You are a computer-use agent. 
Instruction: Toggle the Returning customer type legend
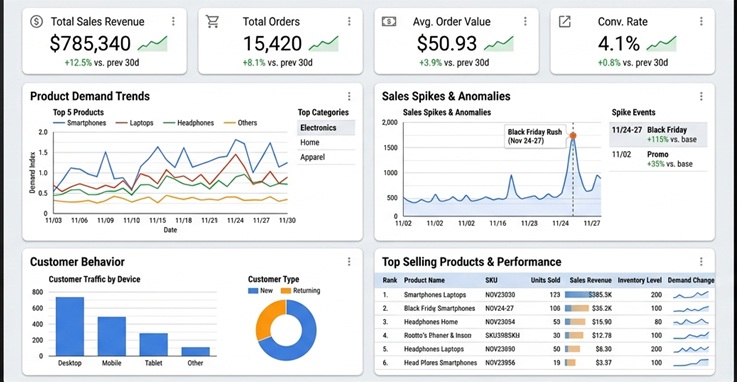tap(300, 290)
